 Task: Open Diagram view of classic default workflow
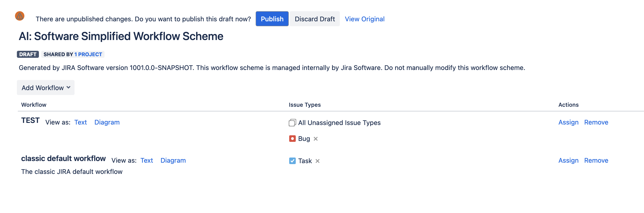click(x=173, y=160)
